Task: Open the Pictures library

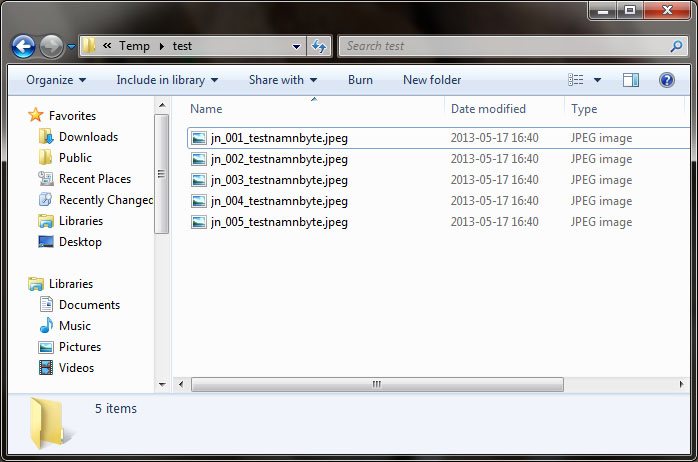Action: pyautogui.click(x=80, y=347)
